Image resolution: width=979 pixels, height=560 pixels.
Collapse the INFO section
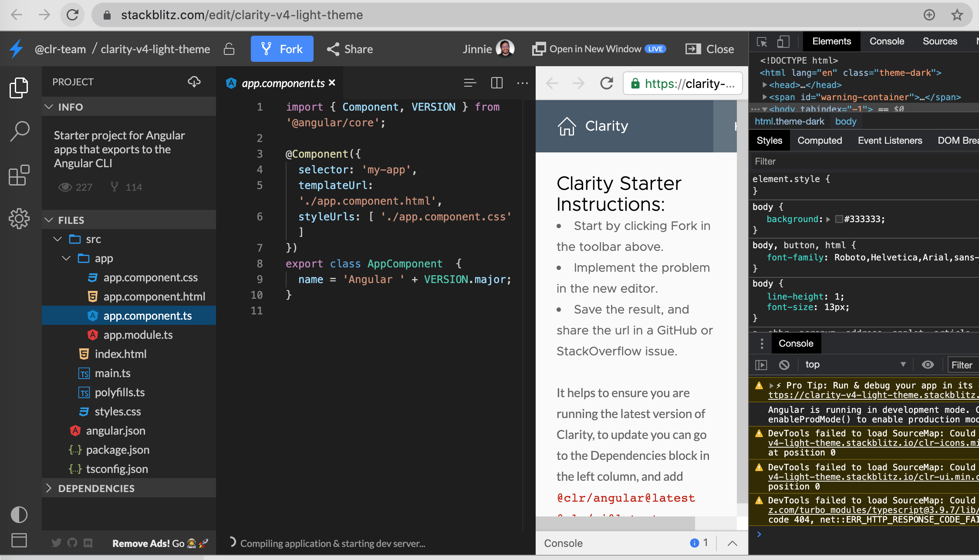point(49,107)
